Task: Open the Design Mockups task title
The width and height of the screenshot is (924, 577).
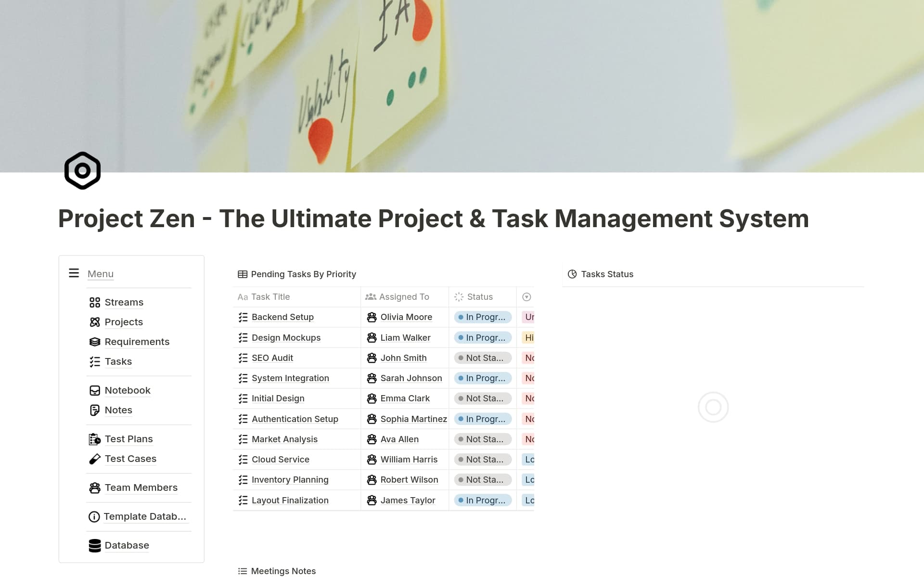Action: 286,337
